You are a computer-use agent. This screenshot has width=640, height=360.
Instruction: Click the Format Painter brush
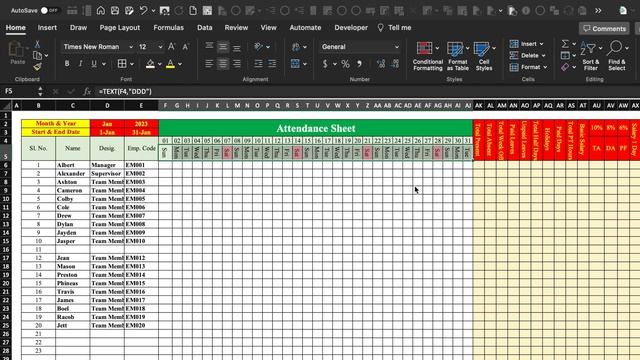coord(37,66)
